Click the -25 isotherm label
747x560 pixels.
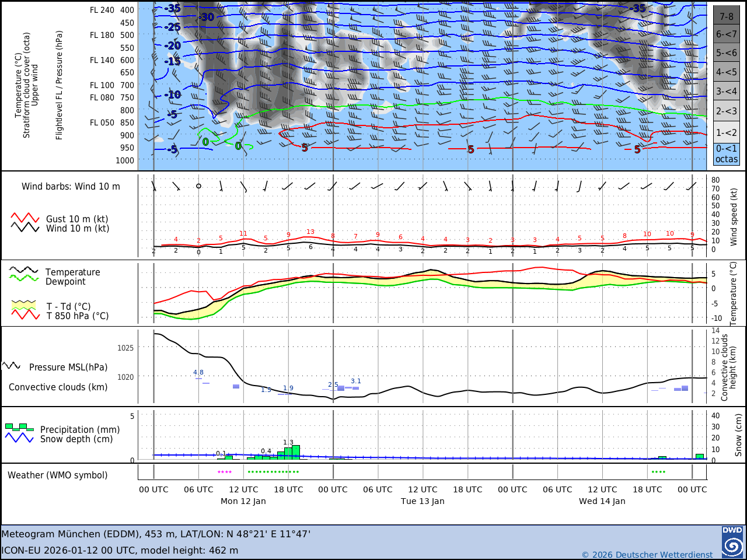click(x=173, y=27)
